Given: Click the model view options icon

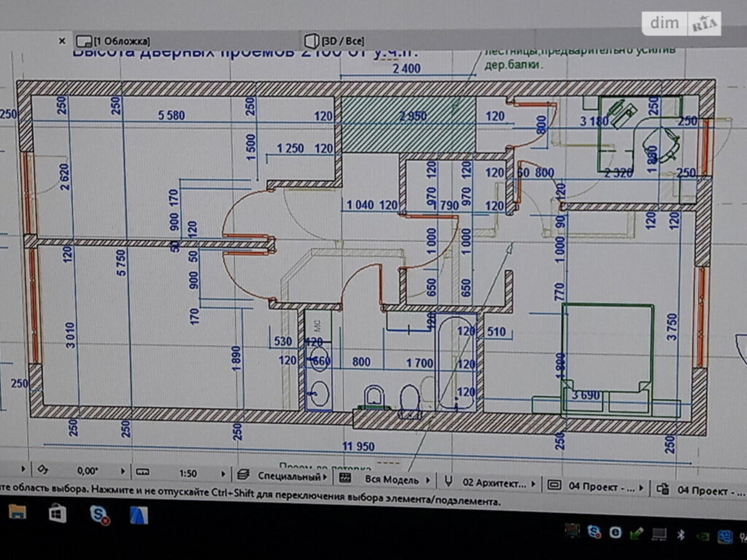Looking at the screenshot, I should [554, 485].
